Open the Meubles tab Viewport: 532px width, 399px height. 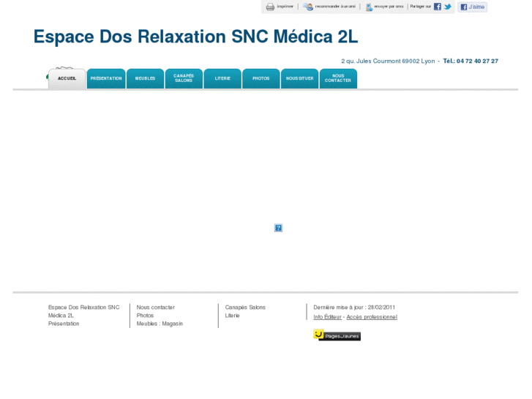click(x=145, y=78)
